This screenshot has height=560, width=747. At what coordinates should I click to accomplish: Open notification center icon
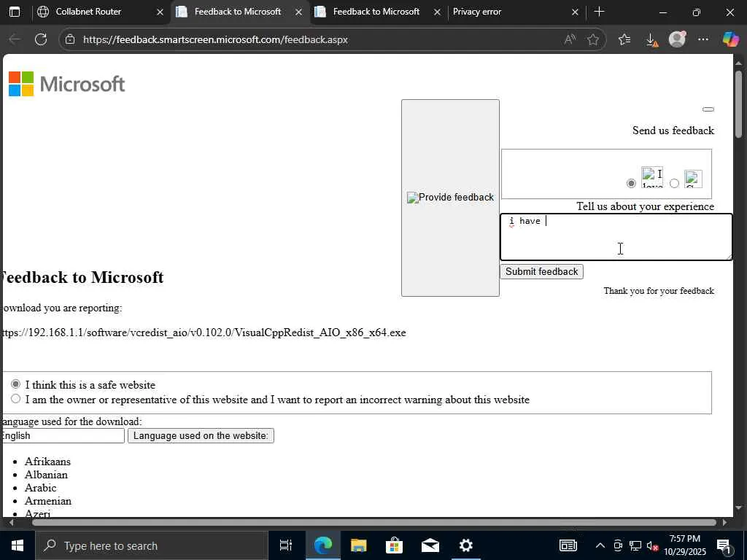(724, 547)
